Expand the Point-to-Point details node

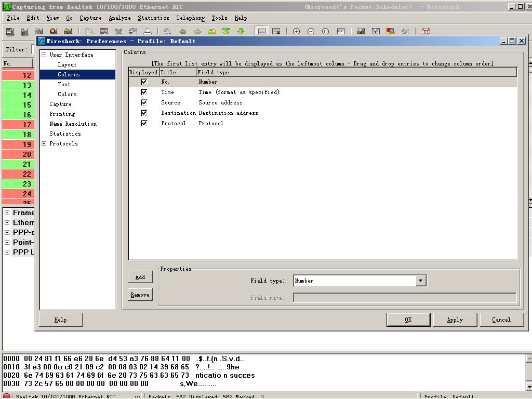click(x=7, y=242)
